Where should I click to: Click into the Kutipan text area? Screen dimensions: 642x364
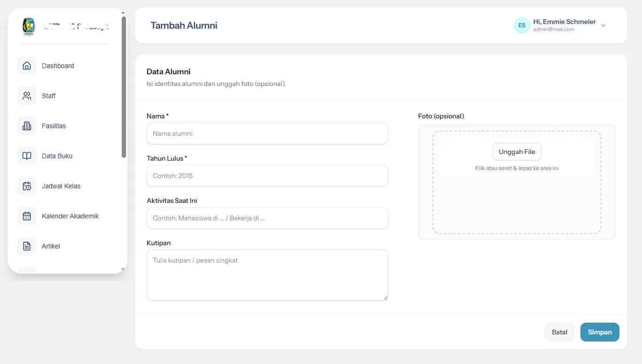(x=267, y=275)
